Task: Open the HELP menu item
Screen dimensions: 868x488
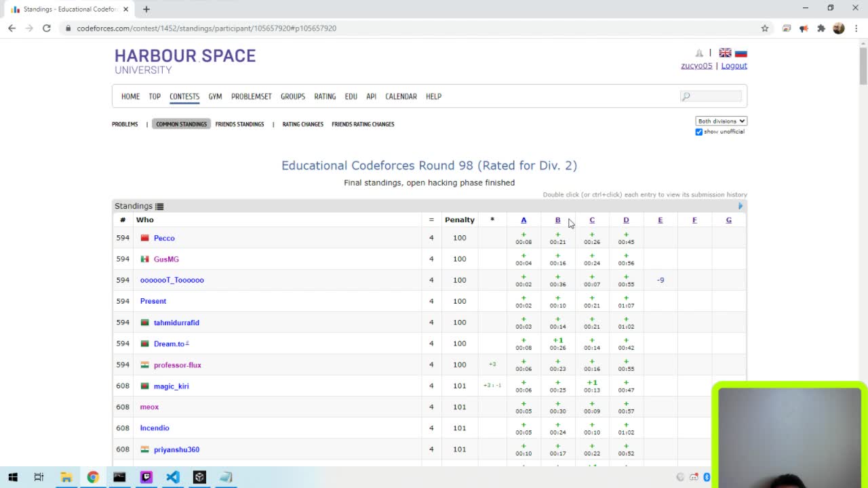Action: pos(433,96)
